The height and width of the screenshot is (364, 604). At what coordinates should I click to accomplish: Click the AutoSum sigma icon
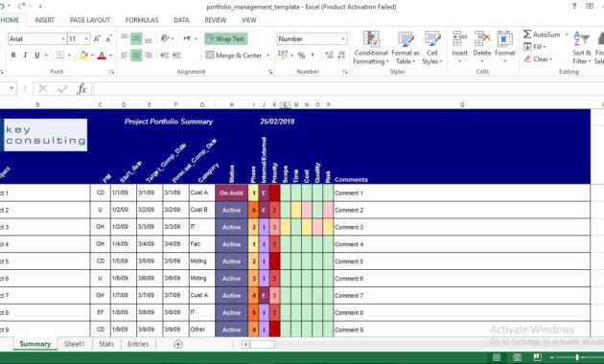527,34
